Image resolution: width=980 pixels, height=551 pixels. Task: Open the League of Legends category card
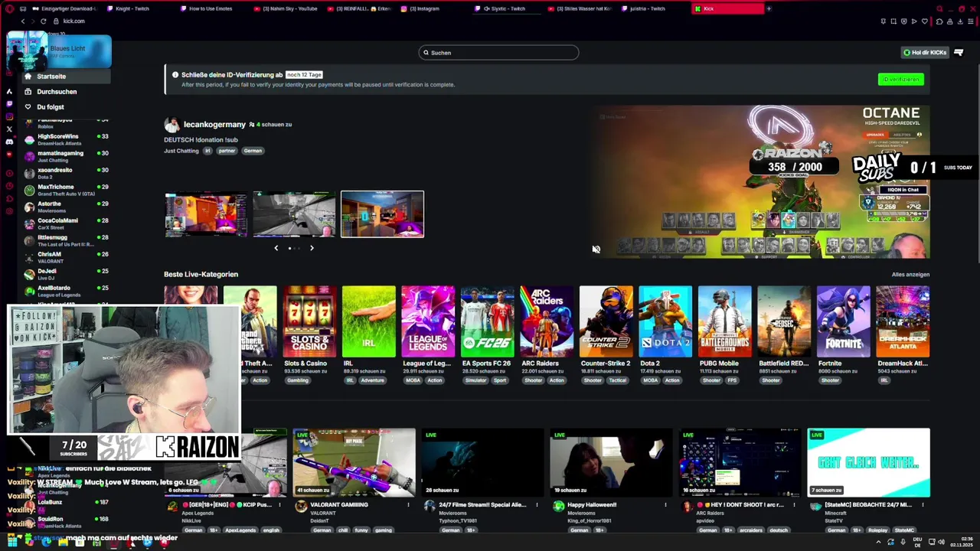(x=428, y=322)
